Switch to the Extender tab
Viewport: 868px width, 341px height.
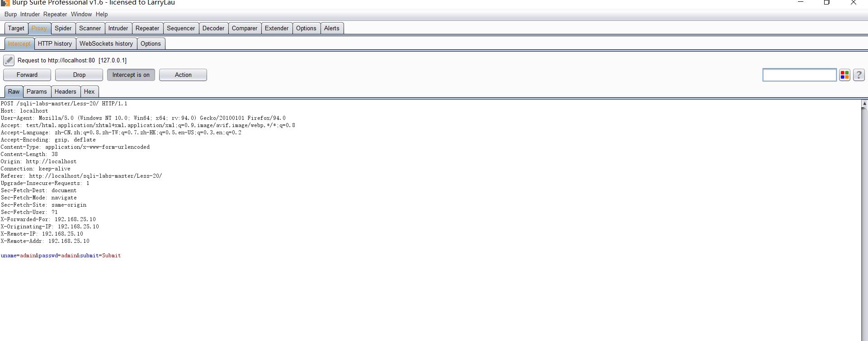point(277,28)
